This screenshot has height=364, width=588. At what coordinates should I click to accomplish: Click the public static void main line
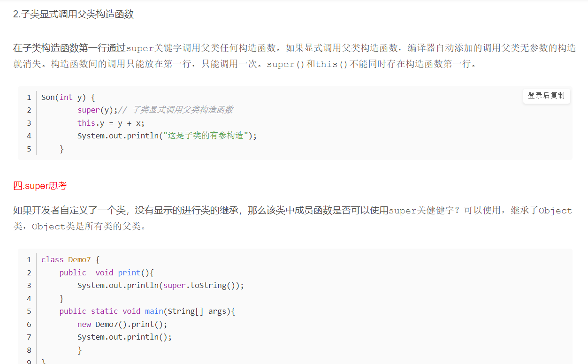(147, 311)
